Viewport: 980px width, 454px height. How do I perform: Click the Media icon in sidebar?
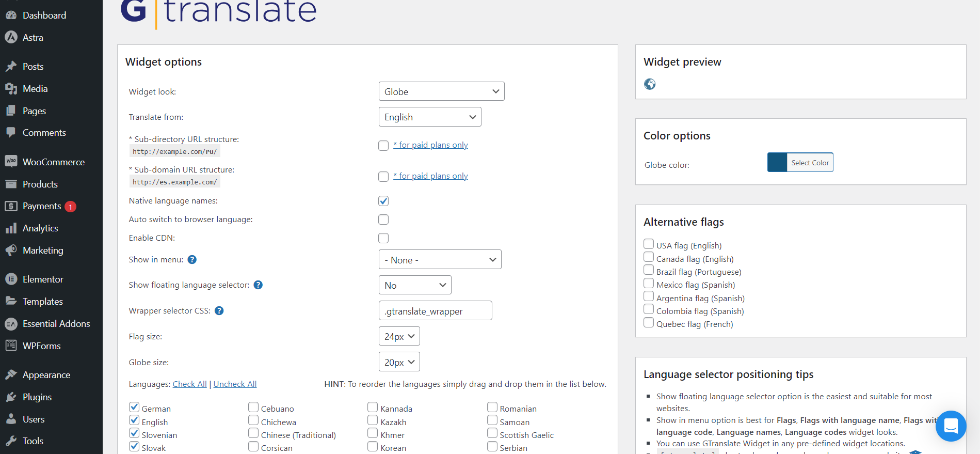11,88
